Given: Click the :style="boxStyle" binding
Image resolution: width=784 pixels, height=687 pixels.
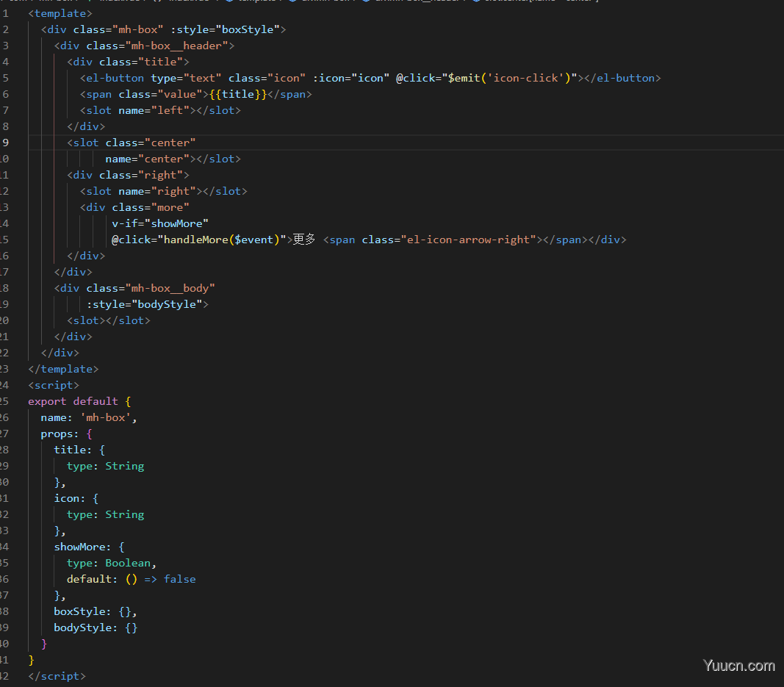Looking at the screenshot, I should (x=225, y=29).
